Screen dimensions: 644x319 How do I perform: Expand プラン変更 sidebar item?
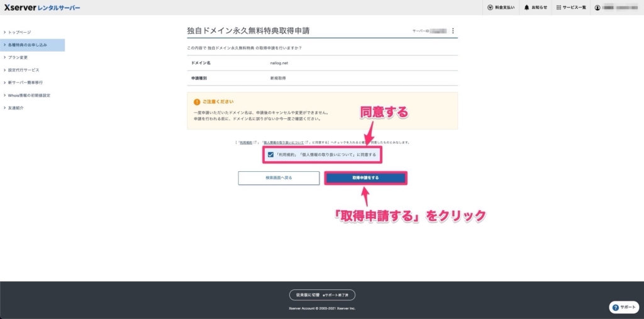tap(18, 57)
